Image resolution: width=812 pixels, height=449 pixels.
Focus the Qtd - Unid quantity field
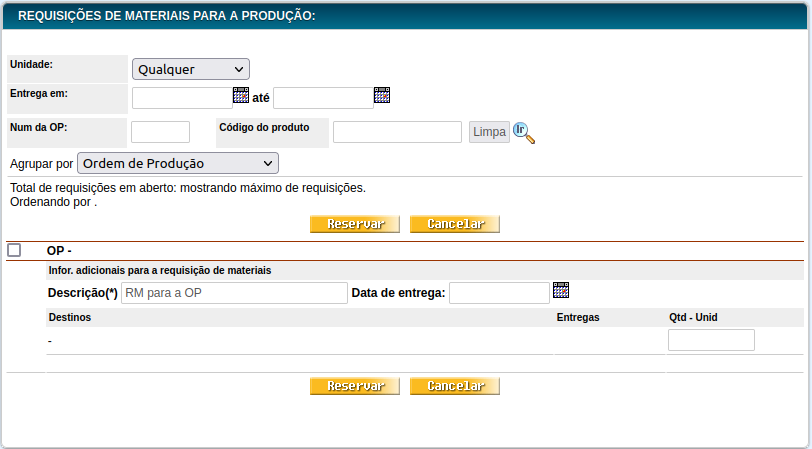pos(710,340)
